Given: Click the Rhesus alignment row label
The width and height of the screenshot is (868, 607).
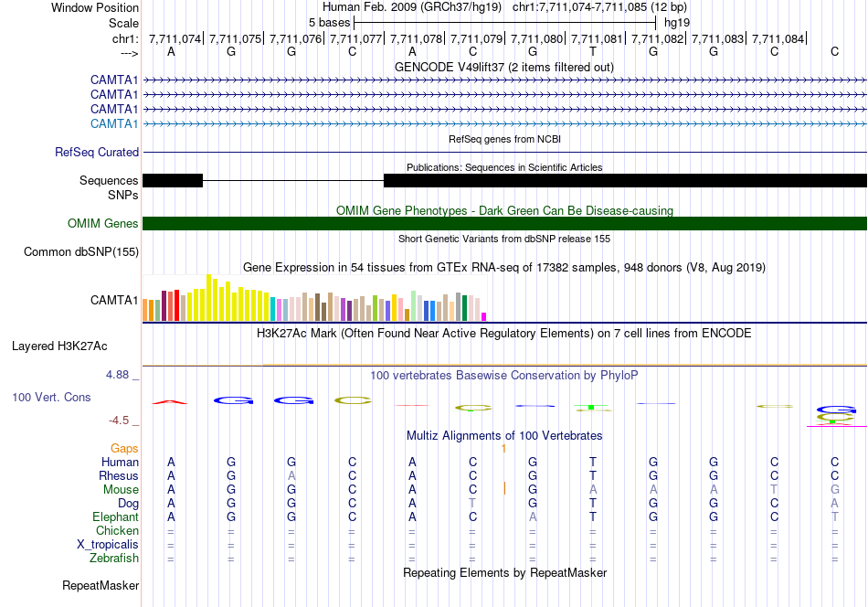Looking at the screenshot, I should 119,475.
